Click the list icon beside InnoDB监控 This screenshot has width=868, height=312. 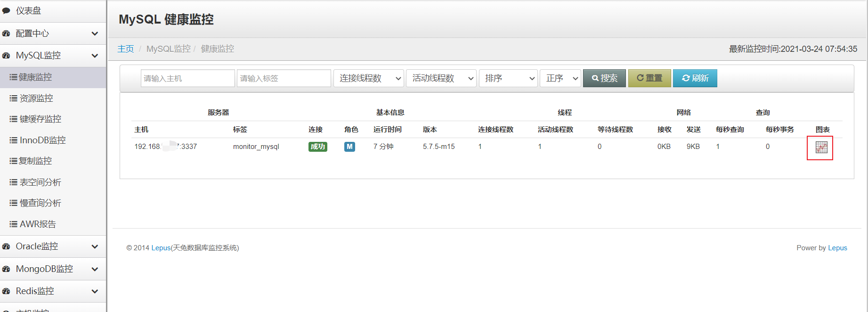tap(13, 140)
